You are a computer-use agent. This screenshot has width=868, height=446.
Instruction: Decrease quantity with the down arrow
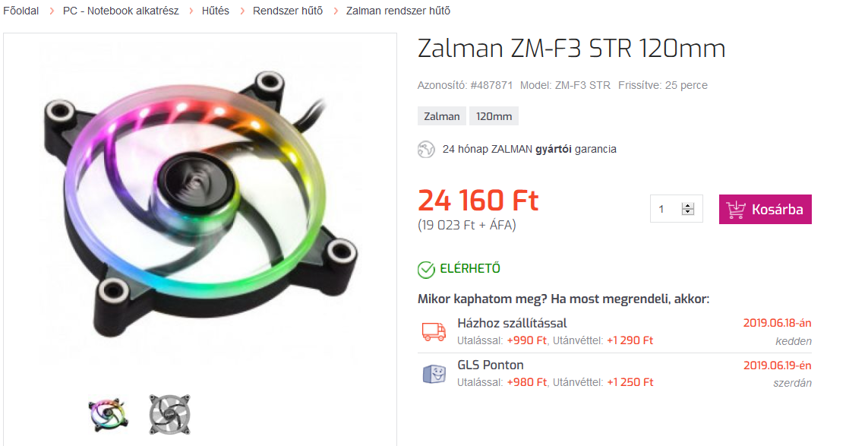point(687,212)
